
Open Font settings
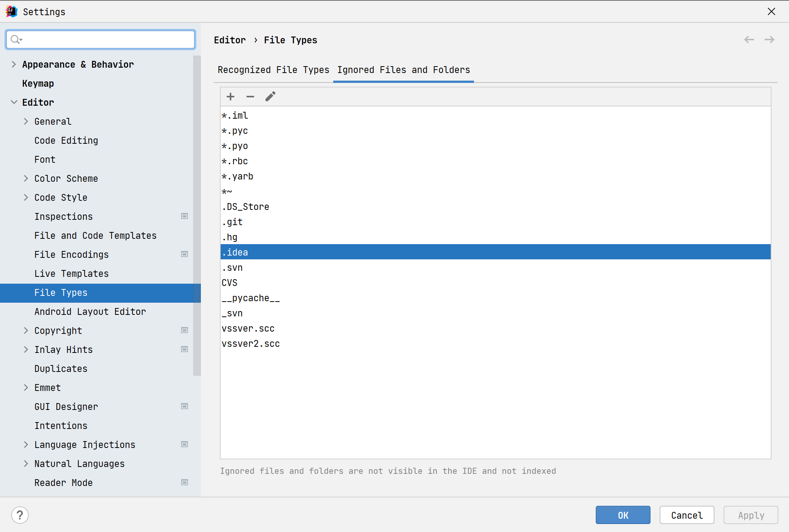pyautogui.click(x=45, y=159)
